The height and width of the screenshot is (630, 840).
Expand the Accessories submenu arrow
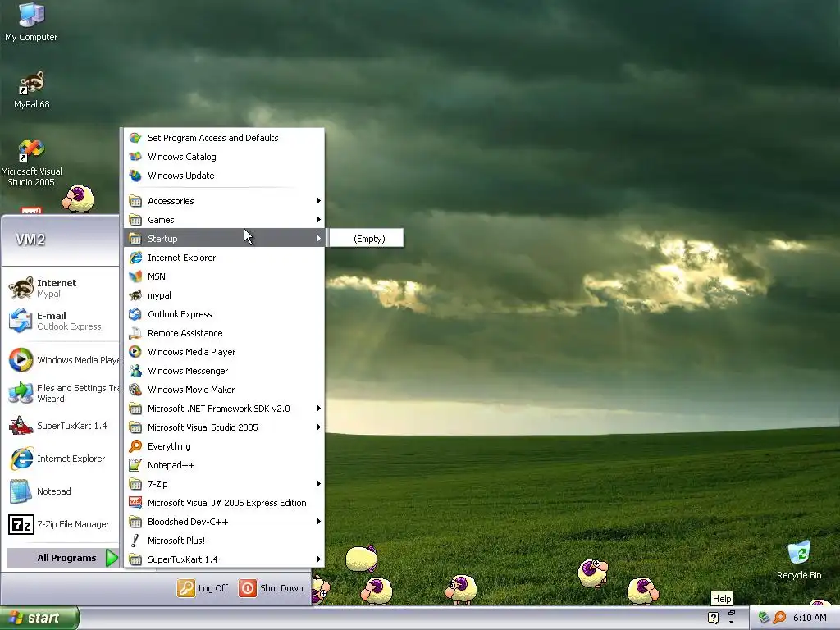coord(319,201)
